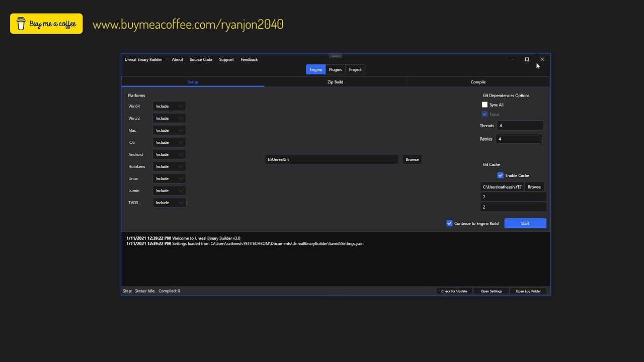Click the Start button

(525, 223)
